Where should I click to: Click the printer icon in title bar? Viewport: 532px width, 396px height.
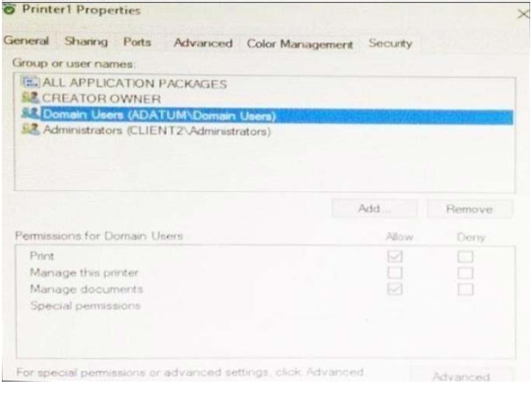coord(10,9)
